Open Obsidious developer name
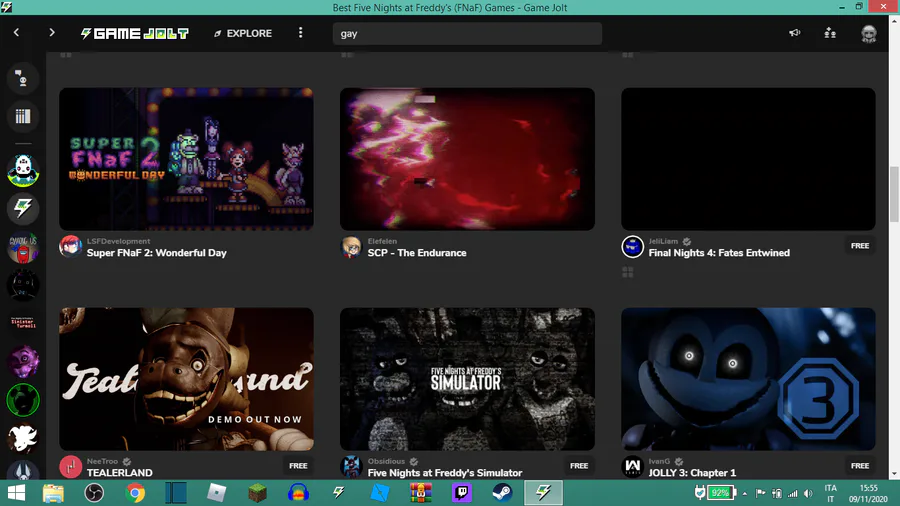Image resolution: width=900 pixels, height=506 pixels. [386, 461]
